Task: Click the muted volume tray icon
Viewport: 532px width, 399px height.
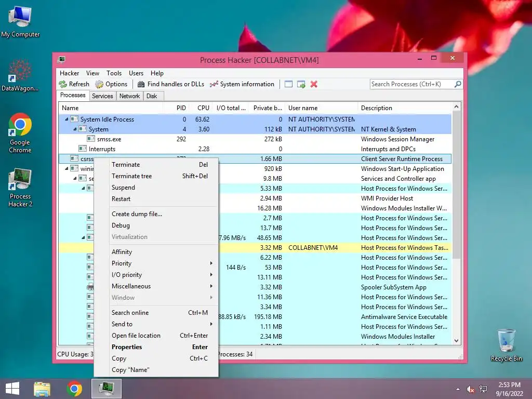Action: tap(471, 389)
